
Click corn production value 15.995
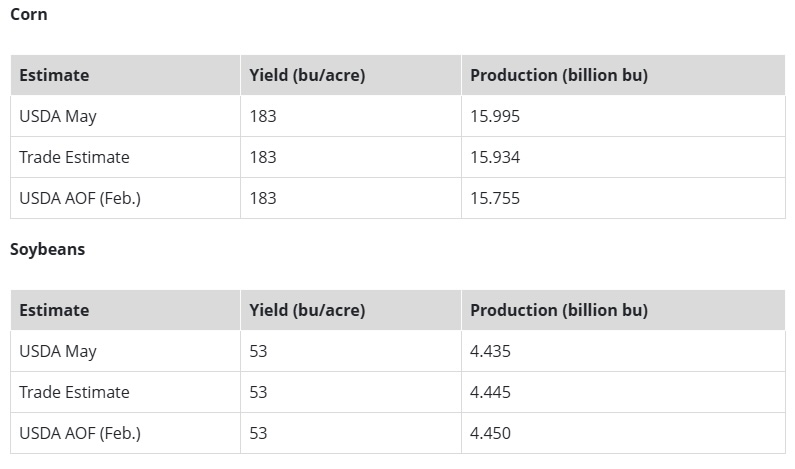click(x=495, y=116)
